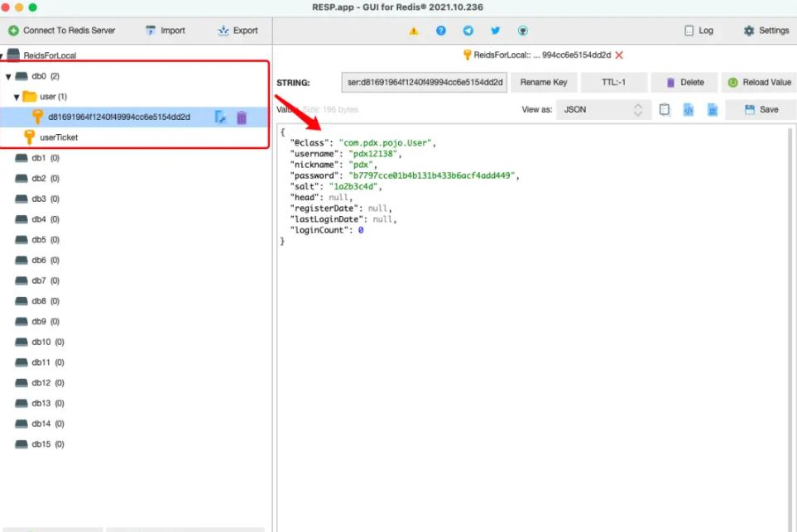Click the key name input field
The width and height of the screenshot is (797, 532).
[x=425, y=82]
